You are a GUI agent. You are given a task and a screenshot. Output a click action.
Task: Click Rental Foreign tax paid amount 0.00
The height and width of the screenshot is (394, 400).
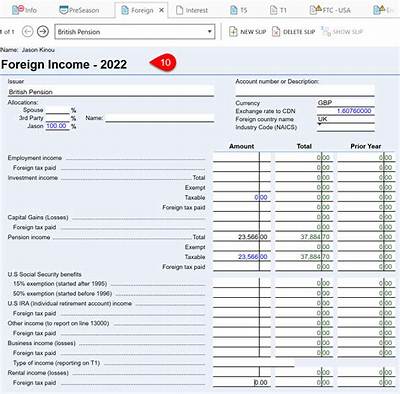point(242,382)
